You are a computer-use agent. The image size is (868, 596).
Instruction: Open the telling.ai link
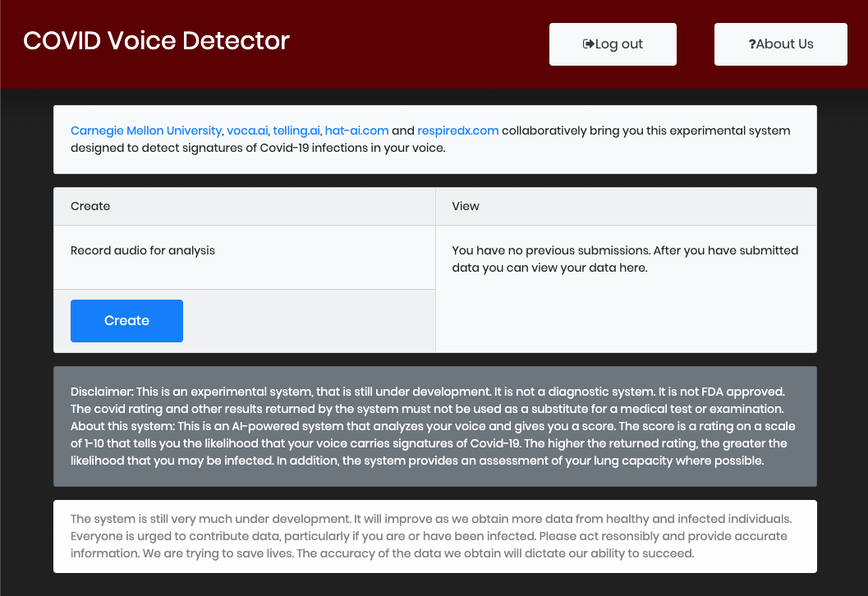click(x=296, y=130)
